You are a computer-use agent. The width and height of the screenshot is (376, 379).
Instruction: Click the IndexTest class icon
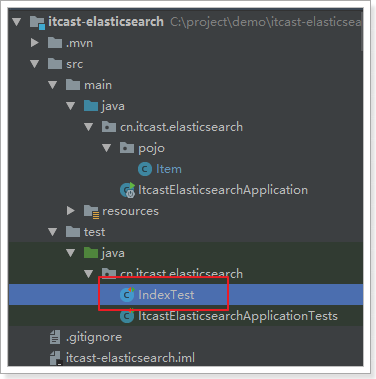[127, 294]
